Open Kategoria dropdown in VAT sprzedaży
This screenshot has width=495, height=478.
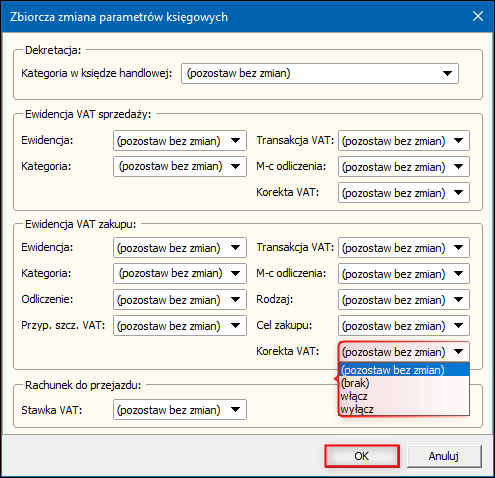[180, 166]
